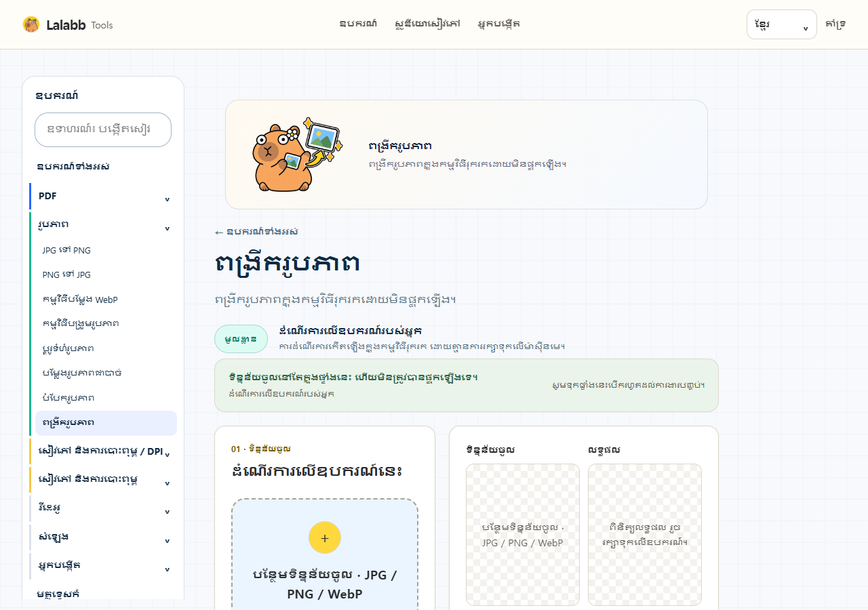Viewport: 868px width, 610px height.
Task: Expand the សៀវភៅ និងការបោះពុម្ព category without DPI
Action: tap(103, 480)
